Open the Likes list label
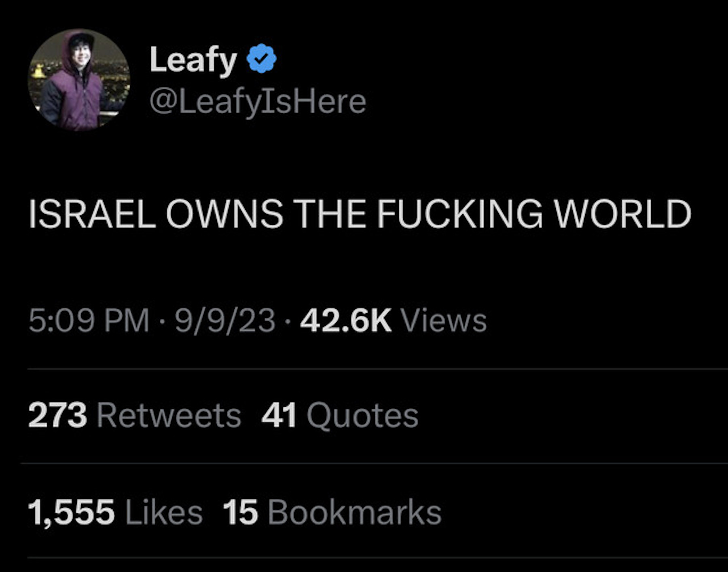 (164, 512)
